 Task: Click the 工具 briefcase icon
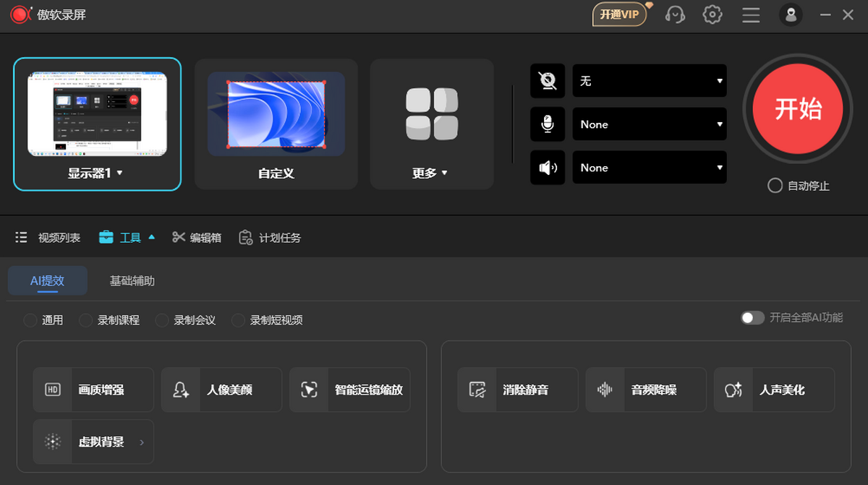106,237
